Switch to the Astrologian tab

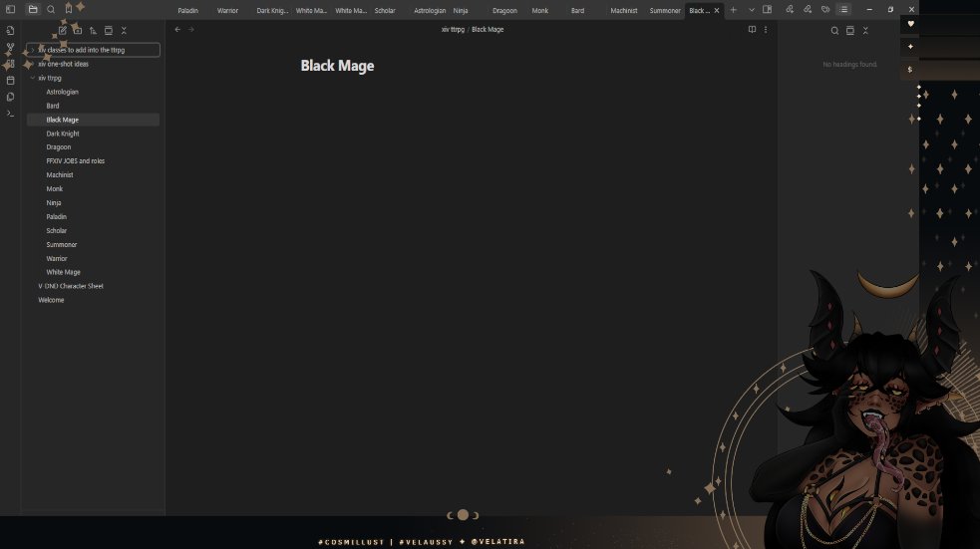tap(430, 11)
